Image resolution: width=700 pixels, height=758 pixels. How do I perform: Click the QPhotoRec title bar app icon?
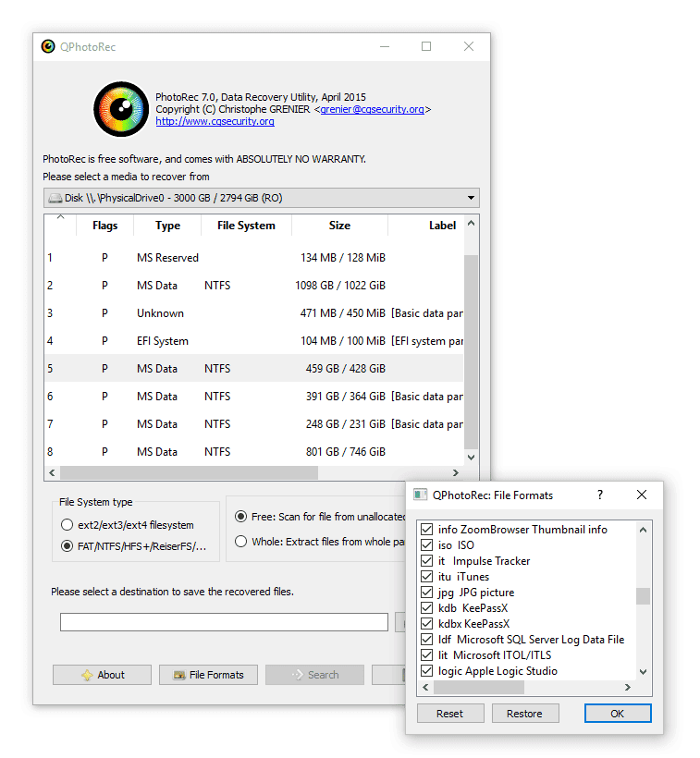pos(48,46)
